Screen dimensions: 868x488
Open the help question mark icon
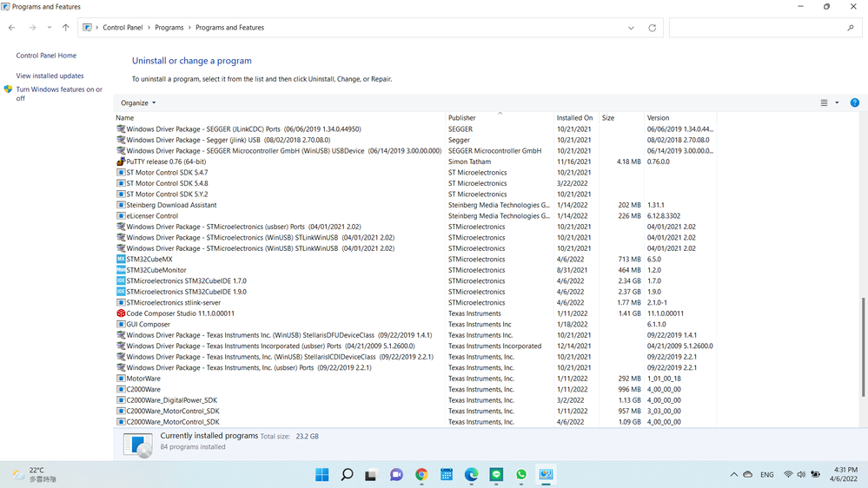tap(855, 102)
